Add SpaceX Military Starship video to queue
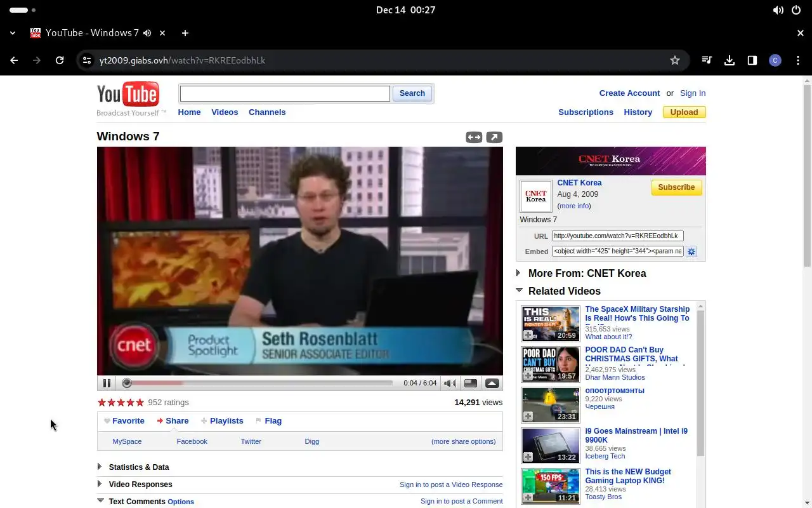 click(x=528, y=335)
